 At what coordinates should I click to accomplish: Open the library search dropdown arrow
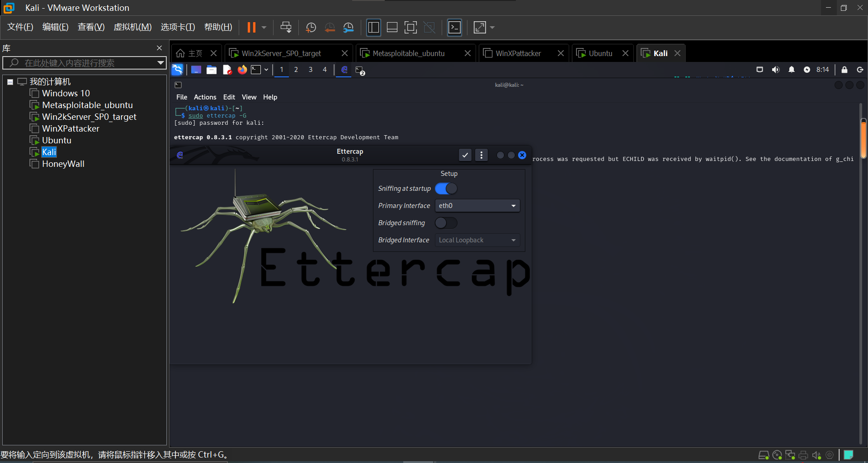click(x=160, y=63)
